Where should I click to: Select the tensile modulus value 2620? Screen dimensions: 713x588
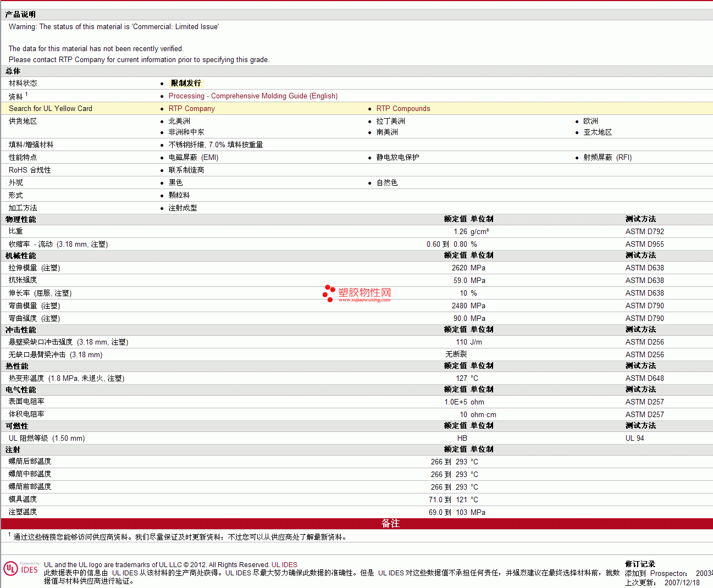(x=460, y=268)
